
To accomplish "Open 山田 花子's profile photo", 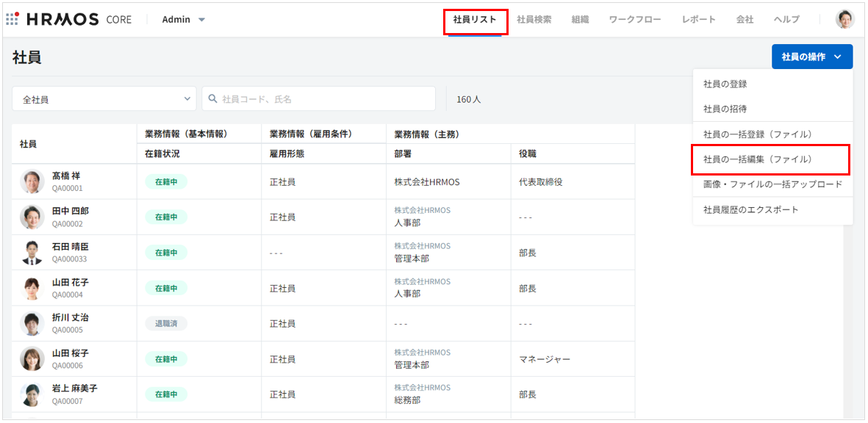I will point(32,288).
